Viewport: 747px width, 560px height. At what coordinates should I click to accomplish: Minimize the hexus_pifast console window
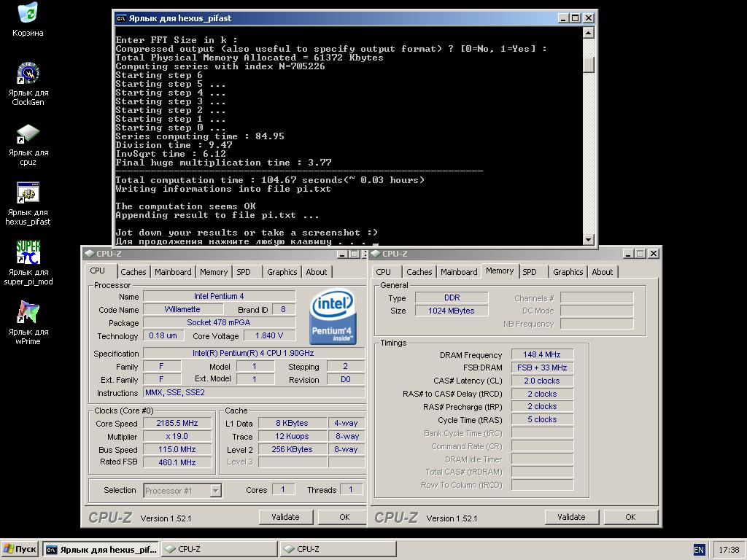(x=563, y=18)
